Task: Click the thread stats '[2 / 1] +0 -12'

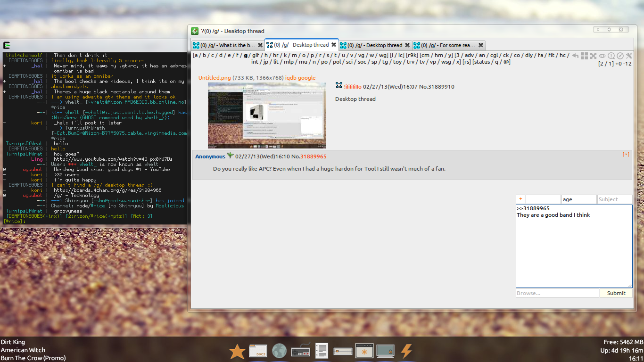Action: [615, 64]
